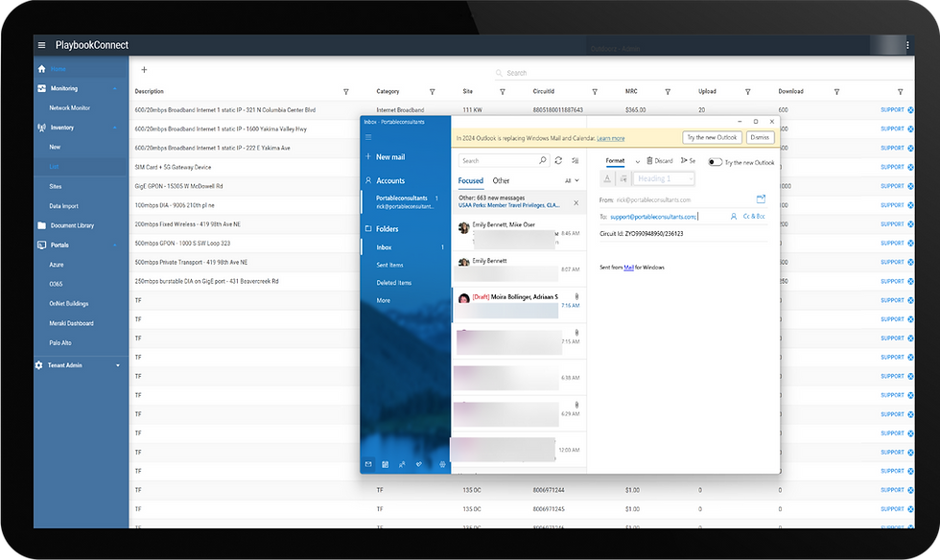Expand More folders in Mail
Screen dimensions: 940x560
[x=383, y=300]
